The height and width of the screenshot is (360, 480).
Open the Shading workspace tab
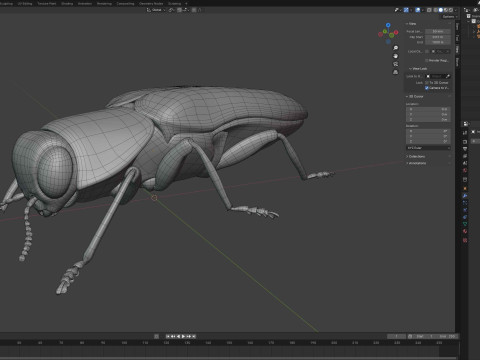(x=67, y=3)
